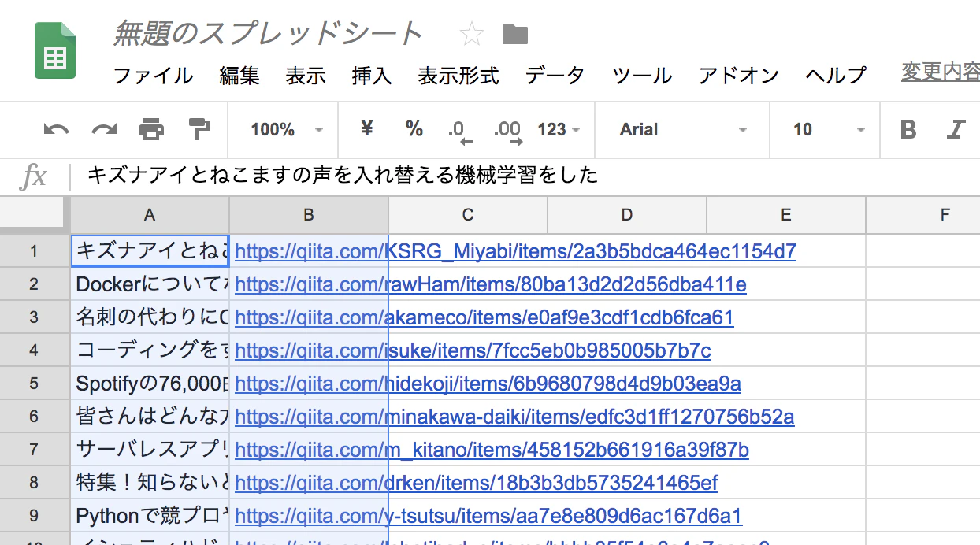Open the ツール menu

pyautogui.click(x=642, y=76)
